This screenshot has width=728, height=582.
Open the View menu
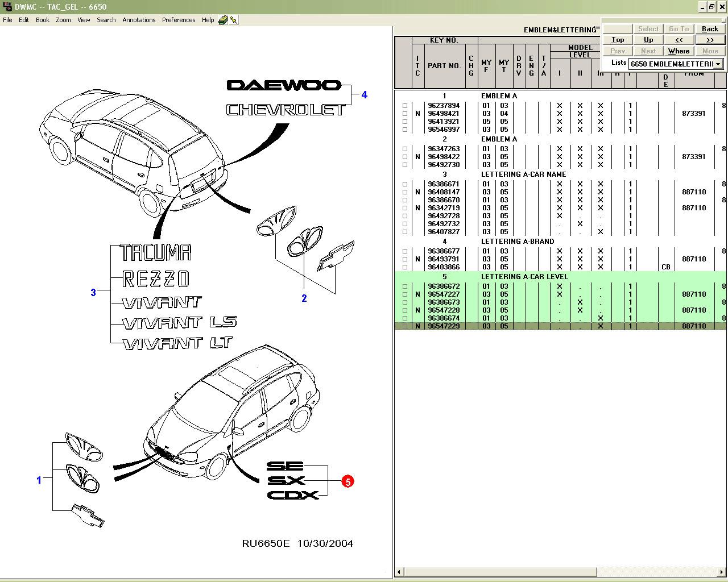coord(84,20)
